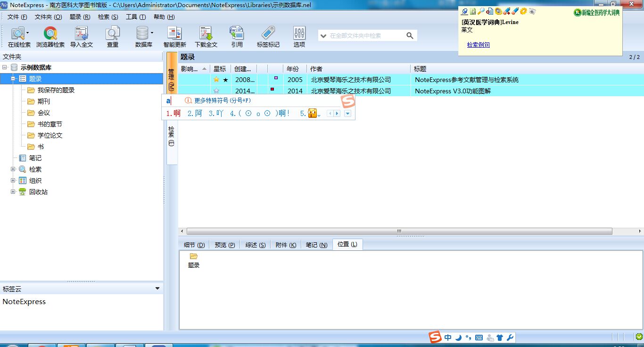
Task: Open the 在线检索 dropdown arrow
Action: (x=28, y=33)
